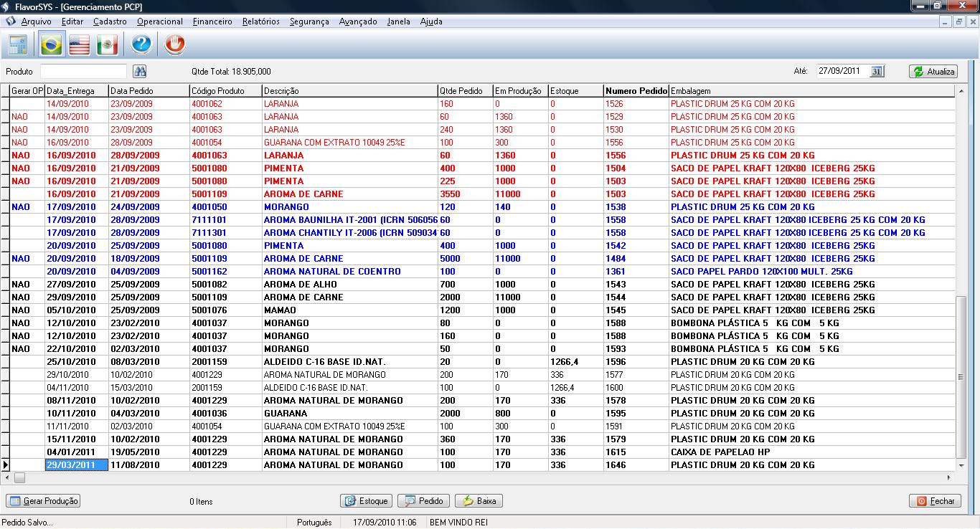Switch language with the Brazil flag icon
980x529 pixels.
click(x=52, y=45)
